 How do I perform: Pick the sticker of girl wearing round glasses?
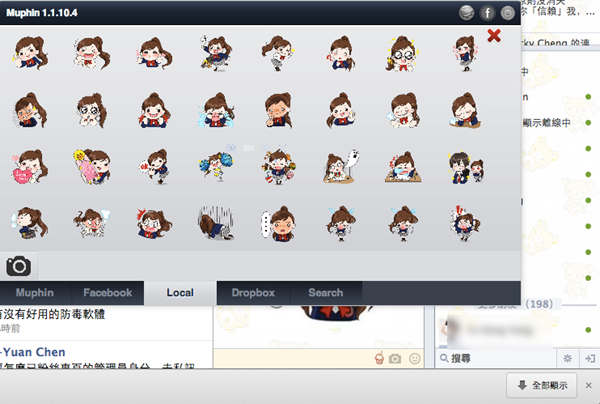click(x=402, y=54)
